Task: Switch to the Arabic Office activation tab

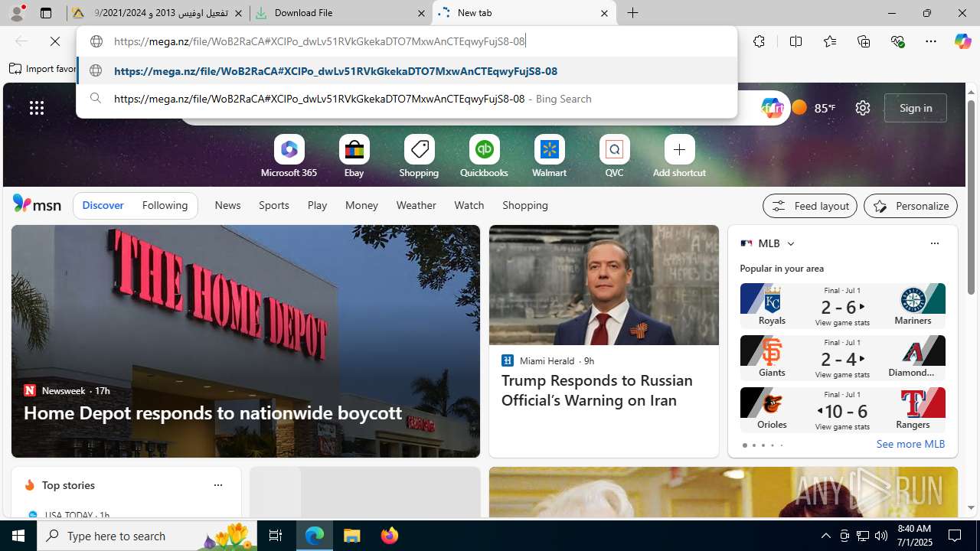Action: click(158, 13)
